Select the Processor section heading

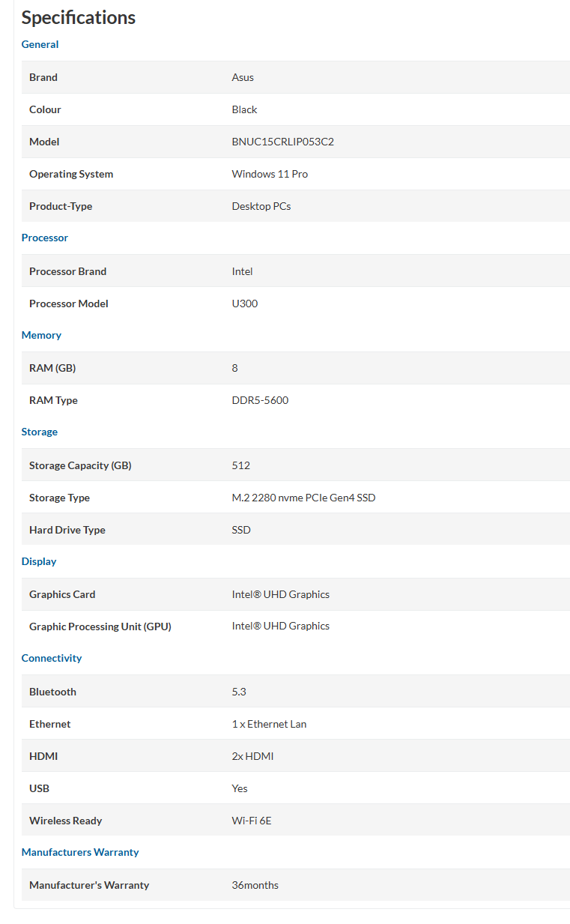click(45, 238)
